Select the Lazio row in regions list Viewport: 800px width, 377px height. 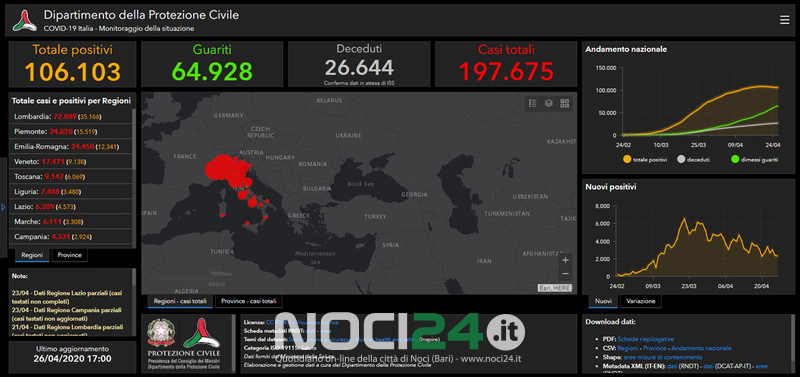pyautogui.click(x=71, y=207)
